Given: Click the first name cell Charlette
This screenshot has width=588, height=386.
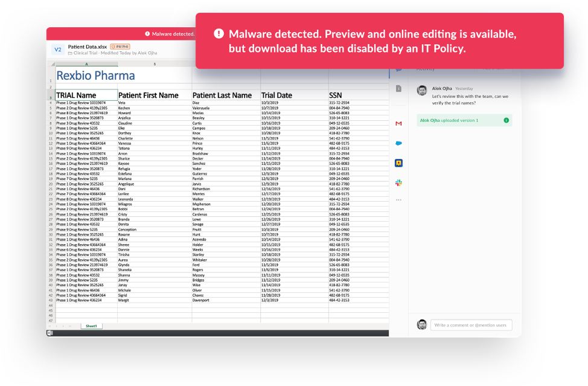Looking at the screenshot, I should click(x=155, y=138).
